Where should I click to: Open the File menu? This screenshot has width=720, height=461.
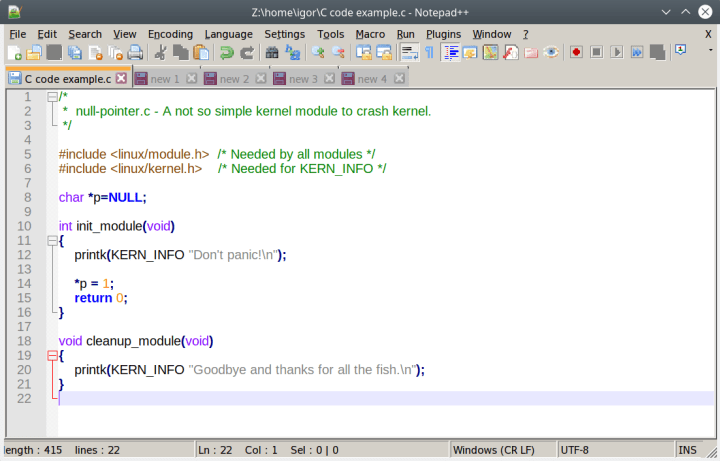click(18, 34)
